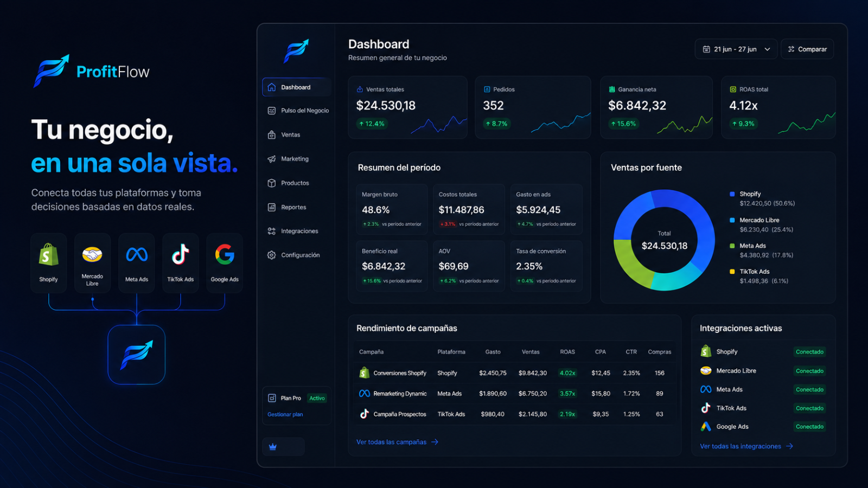This screenshot has width=868, height=488.
Task: Click the Gestionar plan link
Action: (285, 414)
